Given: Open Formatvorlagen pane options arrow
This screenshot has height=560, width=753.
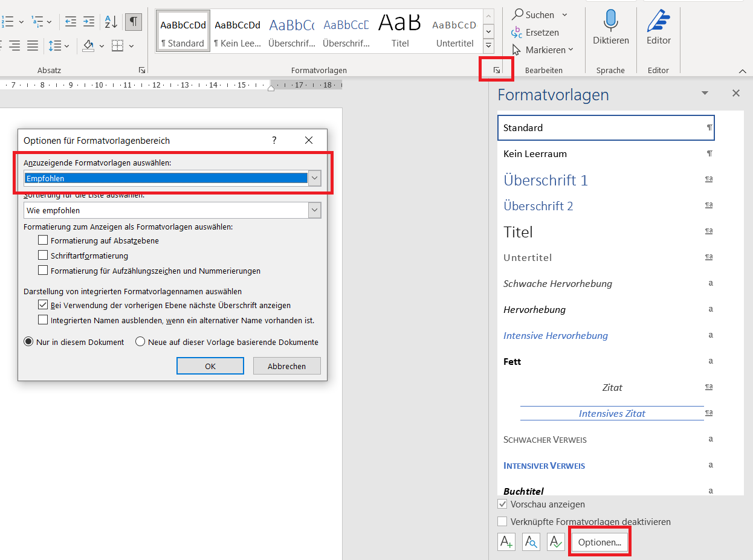Looking at the screenshot, I should click(x=705, y=93).
